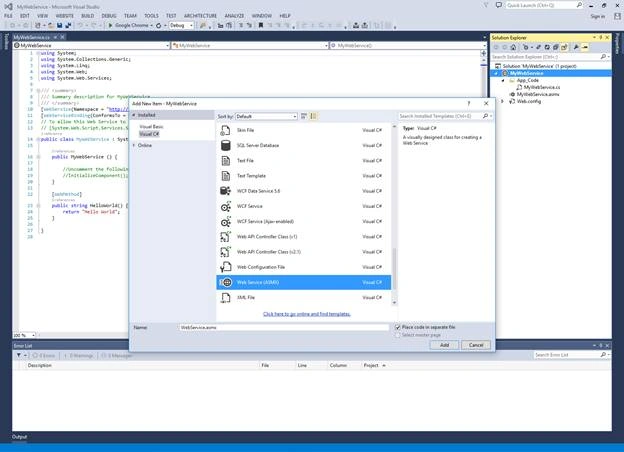Screen dimensions: 624x452
Task: Open the Toolbox side tab
Action: point(6,41)
